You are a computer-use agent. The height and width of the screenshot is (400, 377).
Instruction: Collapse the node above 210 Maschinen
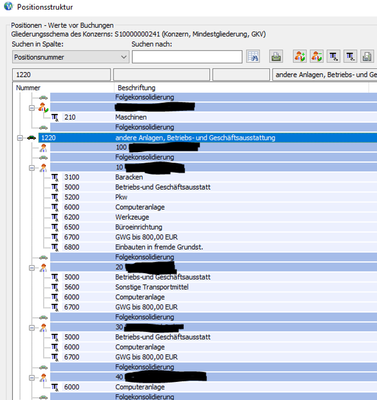click(32, 108)
